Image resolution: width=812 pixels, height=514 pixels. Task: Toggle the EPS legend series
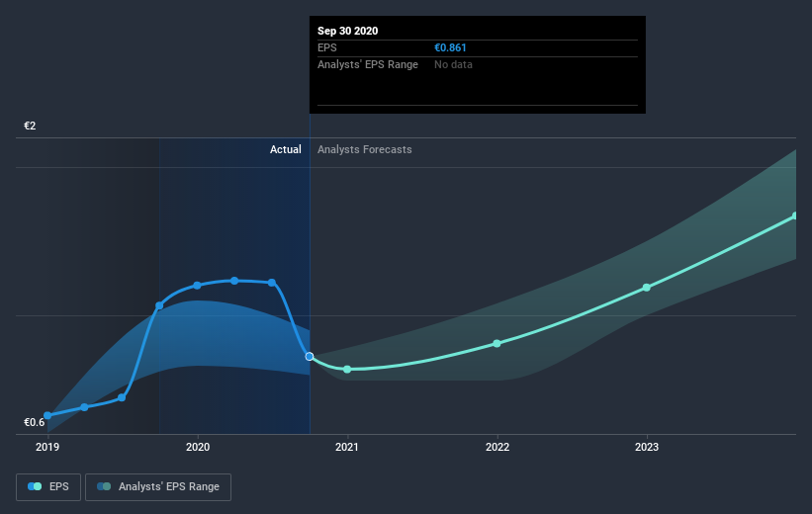(x=48, y=486)
